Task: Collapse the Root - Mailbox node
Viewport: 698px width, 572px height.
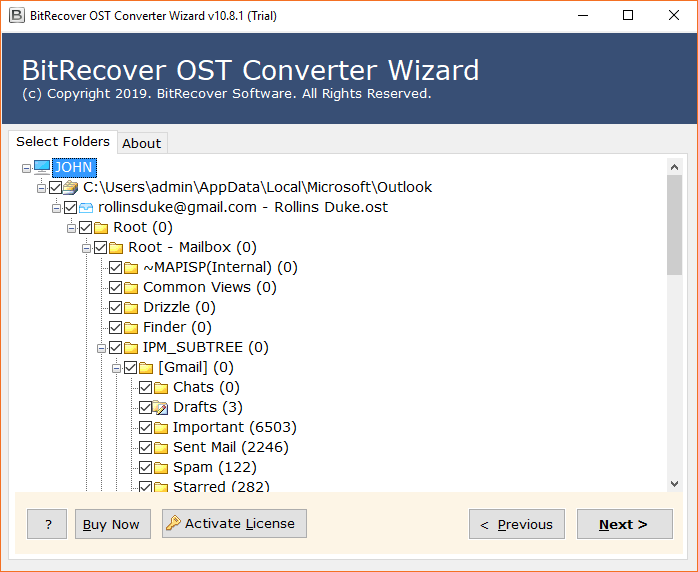Action: 86,248
